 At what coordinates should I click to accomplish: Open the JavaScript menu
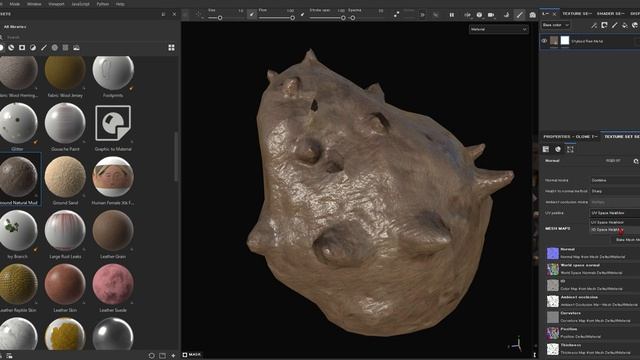click(80, 4)
